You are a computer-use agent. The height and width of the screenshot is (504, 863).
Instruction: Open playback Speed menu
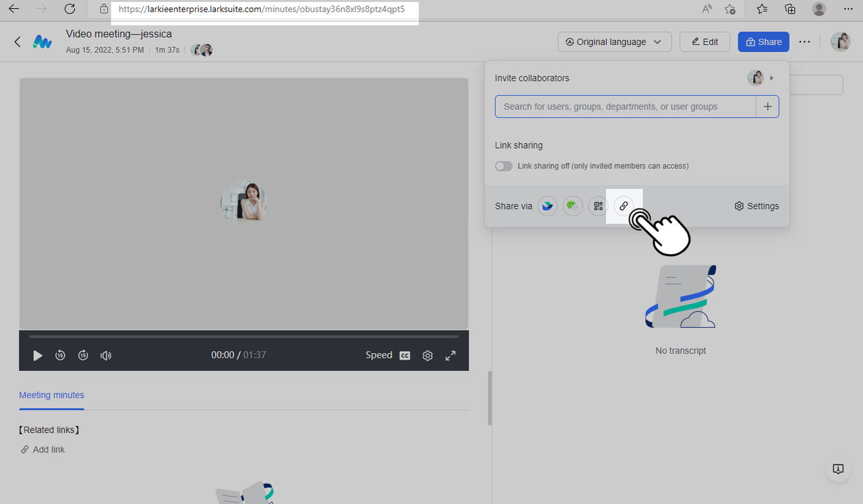[x=378, y=355]
